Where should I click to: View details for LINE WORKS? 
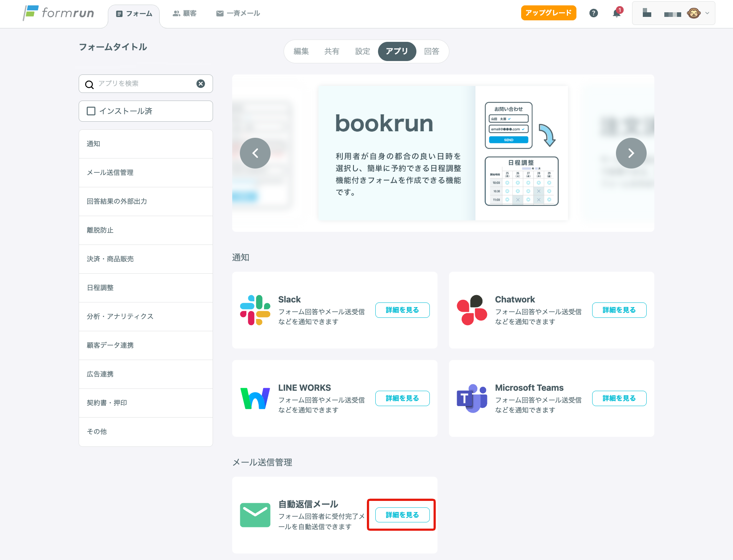click(402, 398)
